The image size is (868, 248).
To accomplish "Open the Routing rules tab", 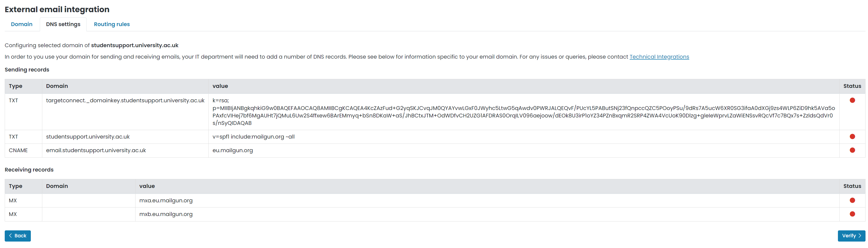I will pyautogui.click(x=112, y=24).
